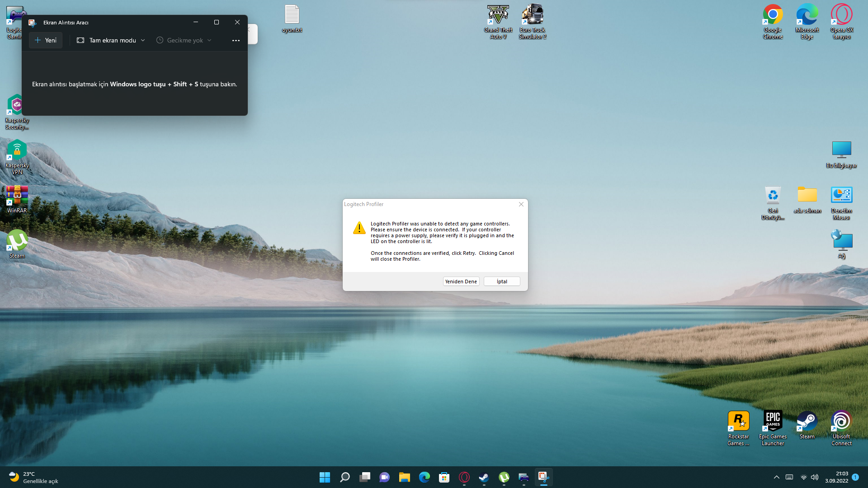Viewport: 868px width, 488px height.
Task: Click the İptal cancel button
Action: pos(502,282)
